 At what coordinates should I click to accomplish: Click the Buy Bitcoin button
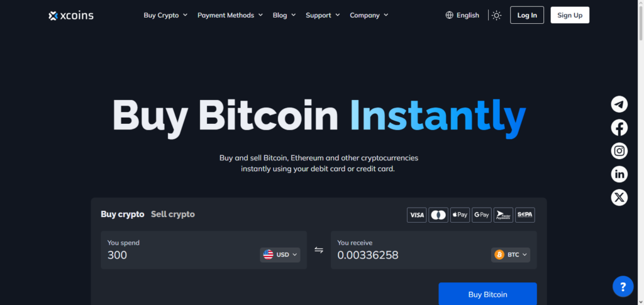point(487,294)
